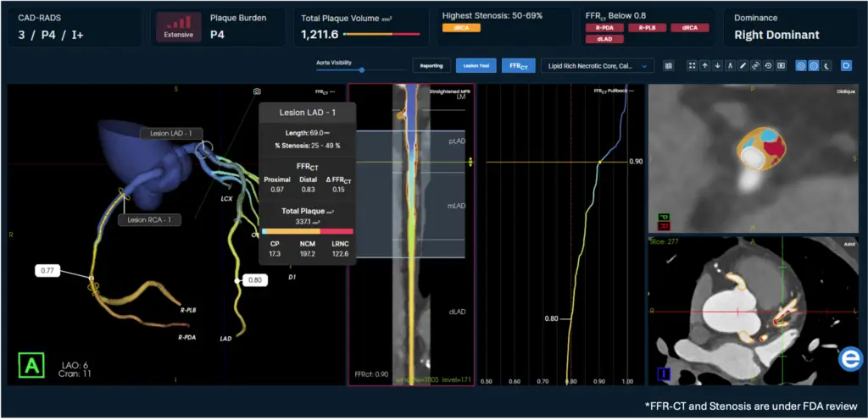This screenshot has height=420, width=868.
Task: Click the oblique plaque cross-section image
Action: [x=753, y=158]
